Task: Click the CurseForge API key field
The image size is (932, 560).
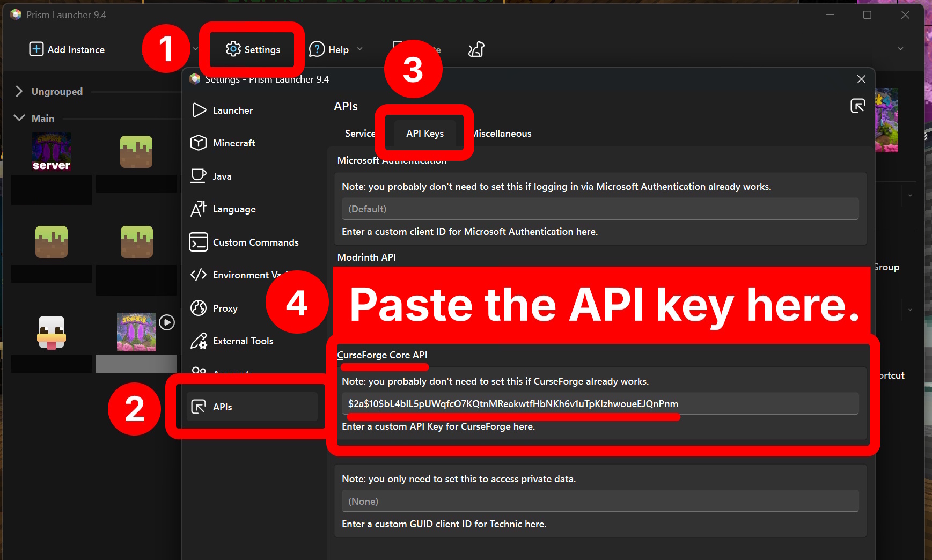Action: point(600,404)
